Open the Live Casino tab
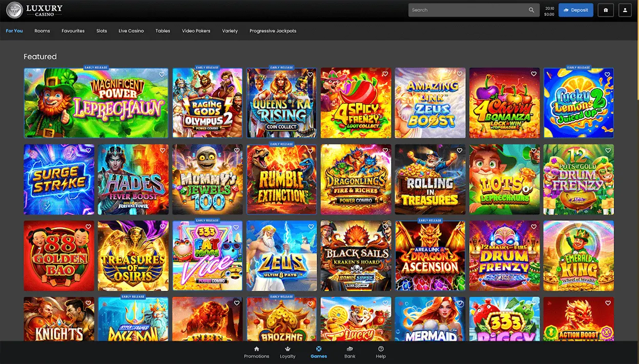 [131, 31]
